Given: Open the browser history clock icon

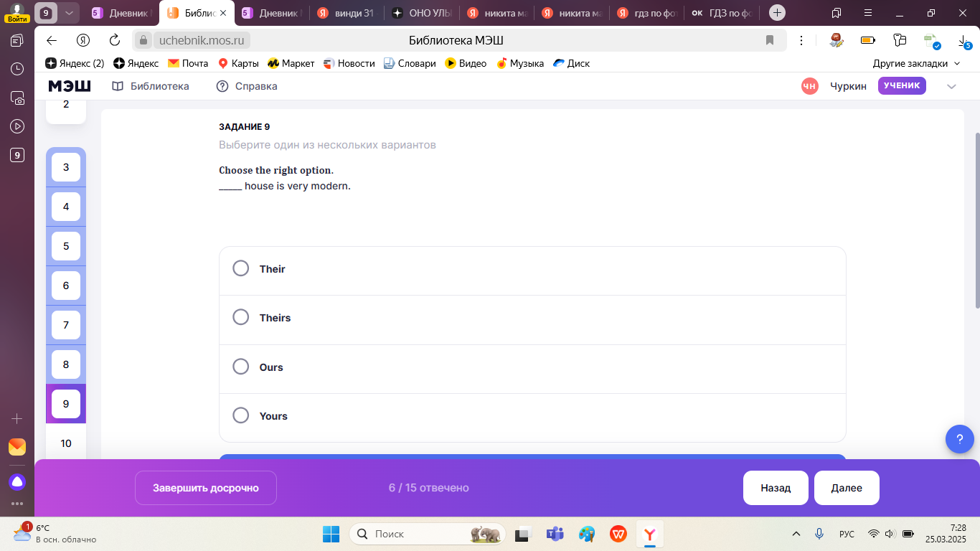Looking at the screenshot, I should pos(17,69).
